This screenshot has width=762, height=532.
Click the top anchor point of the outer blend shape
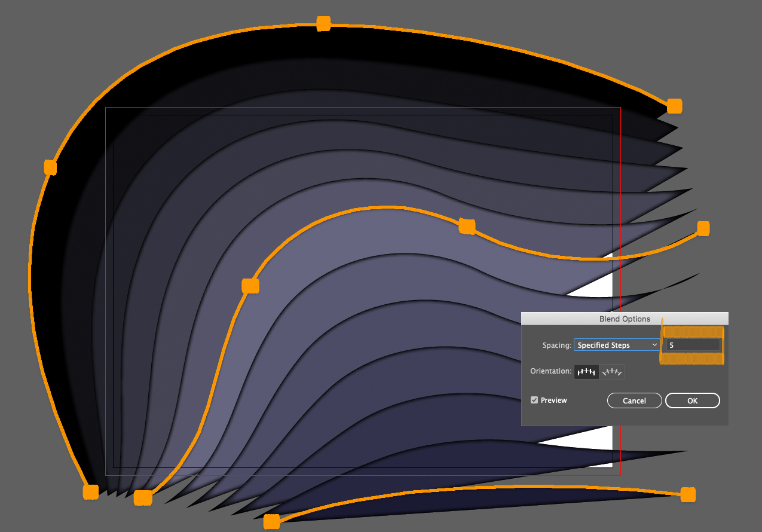[x=323, y=23]
